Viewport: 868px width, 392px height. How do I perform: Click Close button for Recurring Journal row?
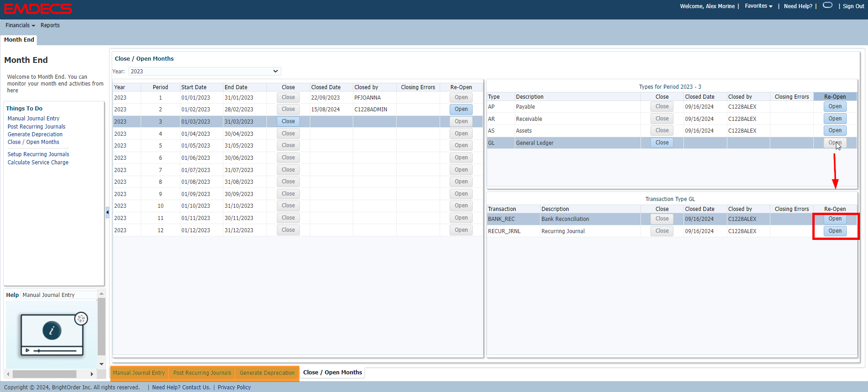pos(662,231)
